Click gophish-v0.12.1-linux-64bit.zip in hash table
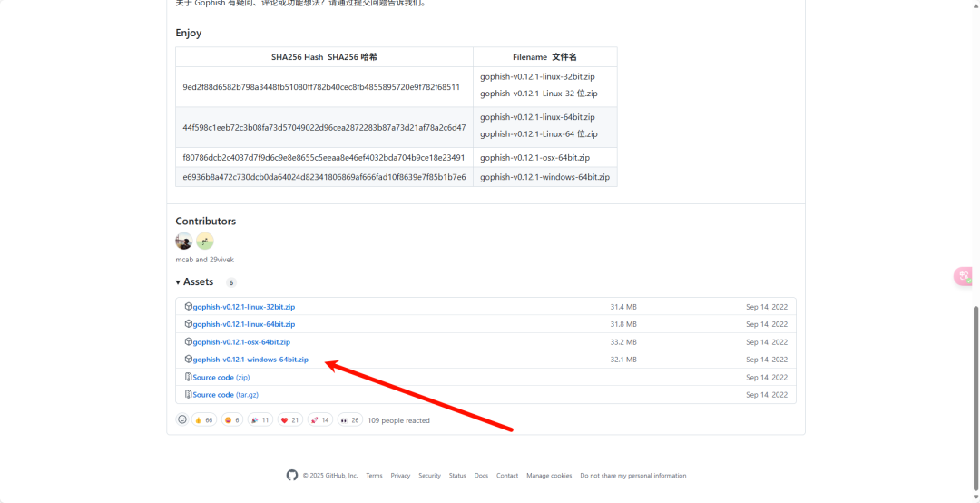This screenshot has height=503, width=980. point(537,117)
